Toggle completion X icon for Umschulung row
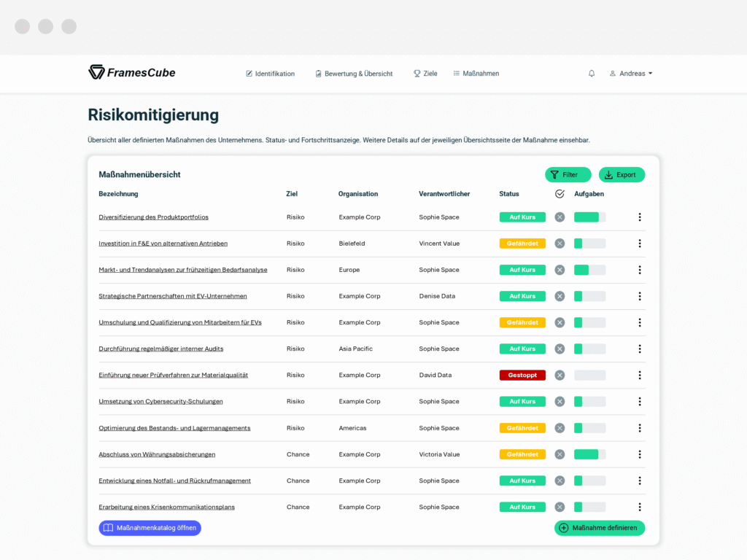The height and width of the screenshot is (560, 747). point(560,322)
